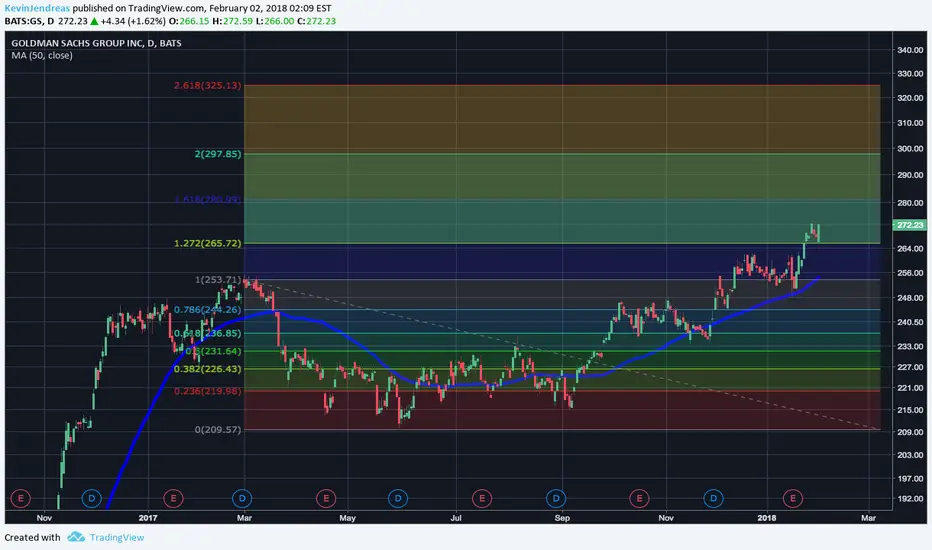Click the dividend D marker aligned with Mar 2017

coord(242,498)
